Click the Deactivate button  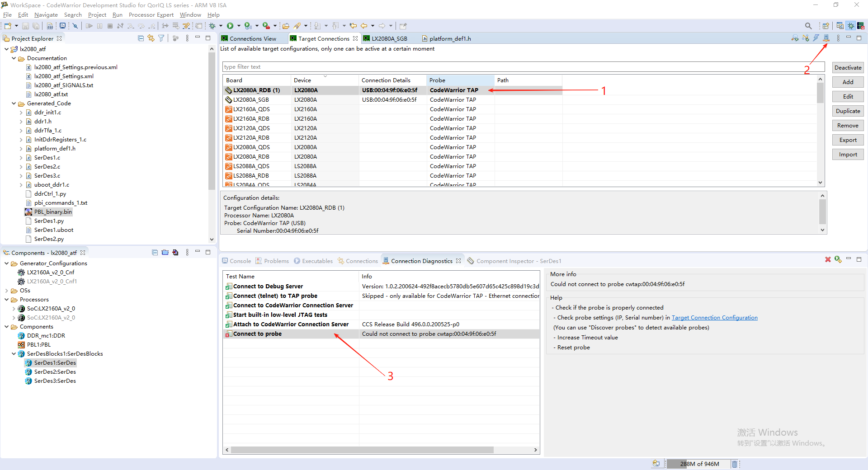click(x=847, y=67)
